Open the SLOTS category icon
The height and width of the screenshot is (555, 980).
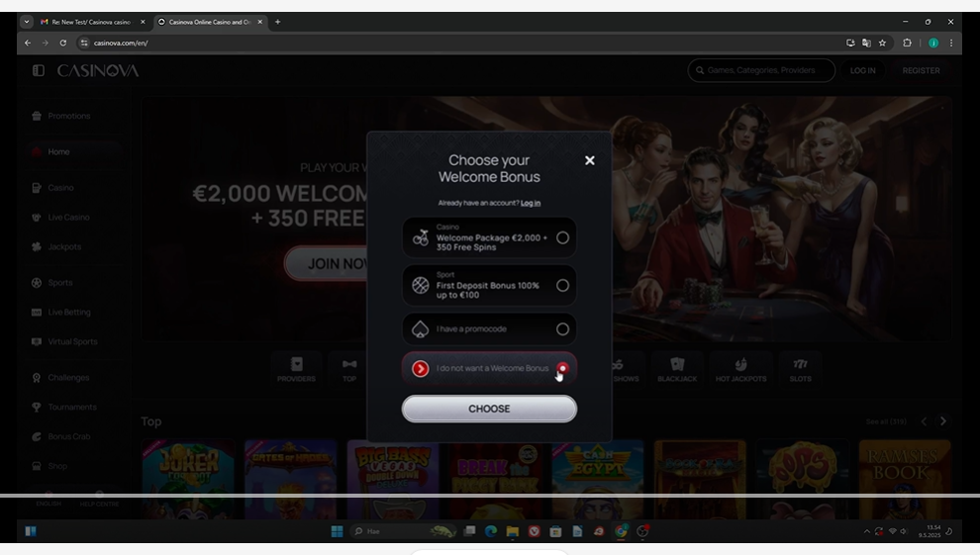800,369
